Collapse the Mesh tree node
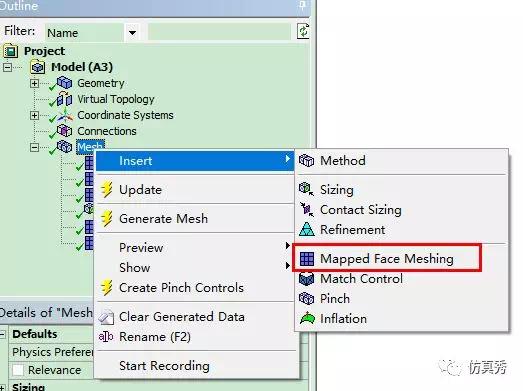Viewport: 523px width, 391px height. click(34, 147)
